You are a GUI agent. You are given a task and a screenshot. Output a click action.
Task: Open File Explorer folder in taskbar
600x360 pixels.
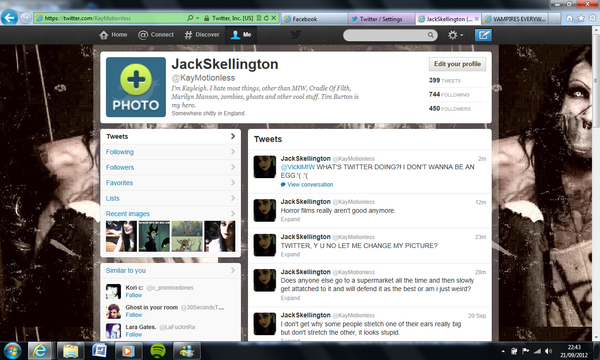pos(70,350)
